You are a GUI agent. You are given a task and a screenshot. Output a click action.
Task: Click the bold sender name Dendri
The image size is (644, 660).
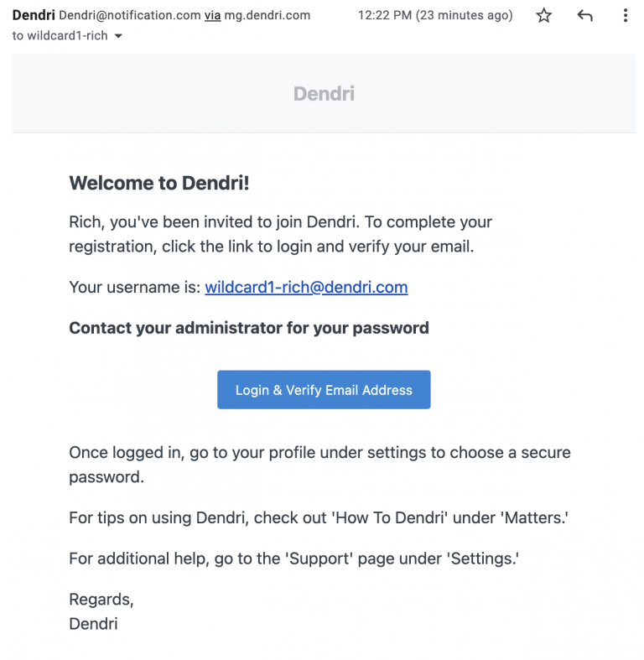pyautogui.click(x=34, y=15)
